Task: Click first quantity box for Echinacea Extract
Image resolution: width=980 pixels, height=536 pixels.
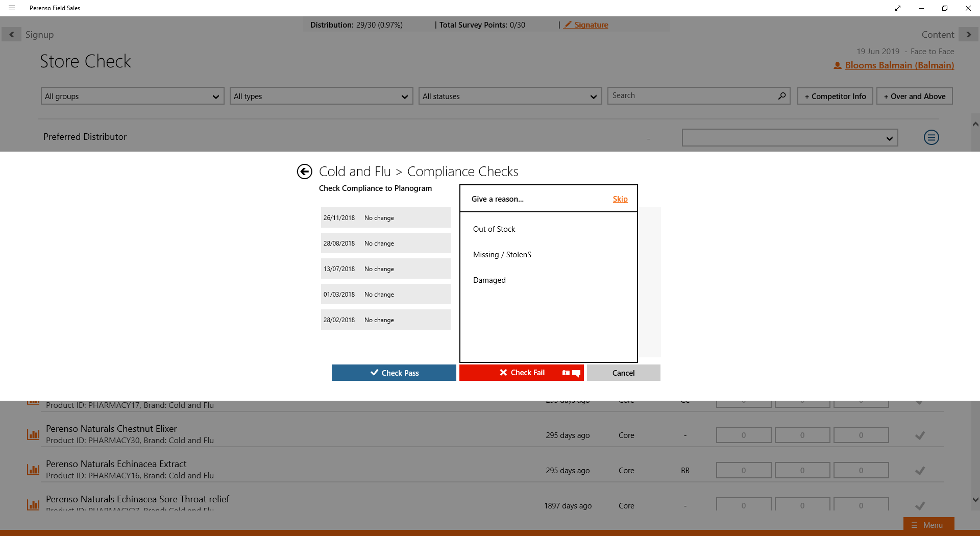Action: 744,471
